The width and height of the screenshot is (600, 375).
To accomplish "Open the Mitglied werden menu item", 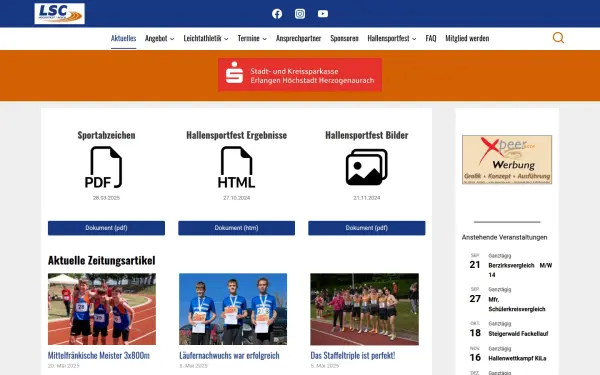I will click(x=467, y=38).
